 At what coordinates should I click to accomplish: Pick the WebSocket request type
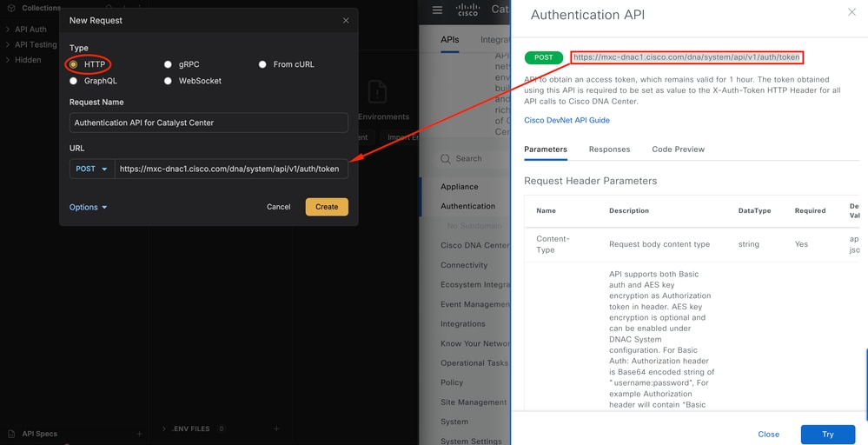click(168, 81)
